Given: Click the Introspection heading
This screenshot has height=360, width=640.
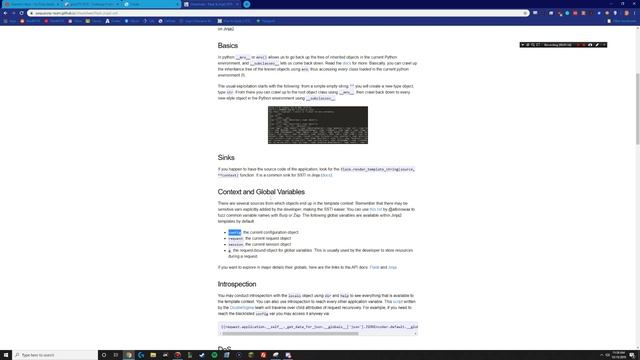Looking at the screenshot, I should [x=237, y=284].
